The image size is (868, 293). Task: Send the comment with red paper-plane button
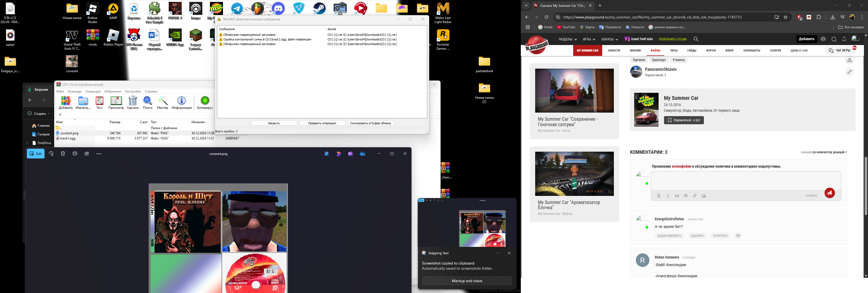click(829, 193)
